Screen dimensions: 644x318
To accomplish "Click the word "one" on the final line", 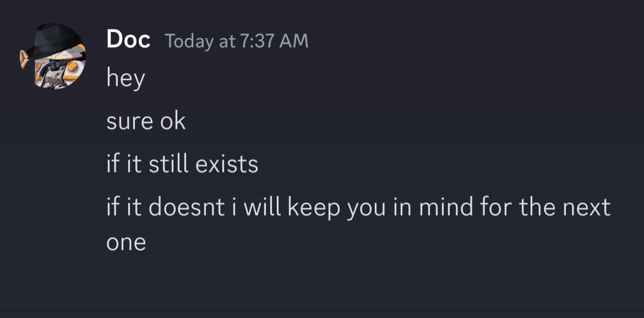I will coord(126,243).
